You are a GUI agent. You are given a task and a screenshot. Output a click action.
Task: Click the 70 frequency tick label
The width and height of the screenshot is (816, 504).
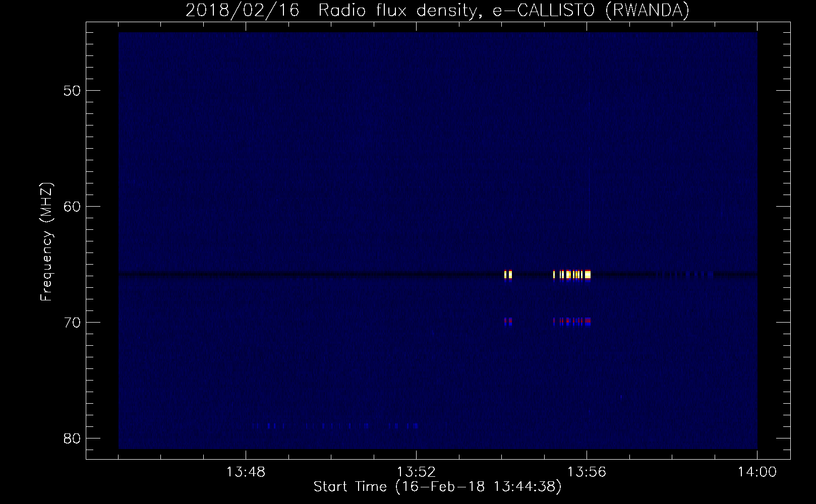coord(73,323)
